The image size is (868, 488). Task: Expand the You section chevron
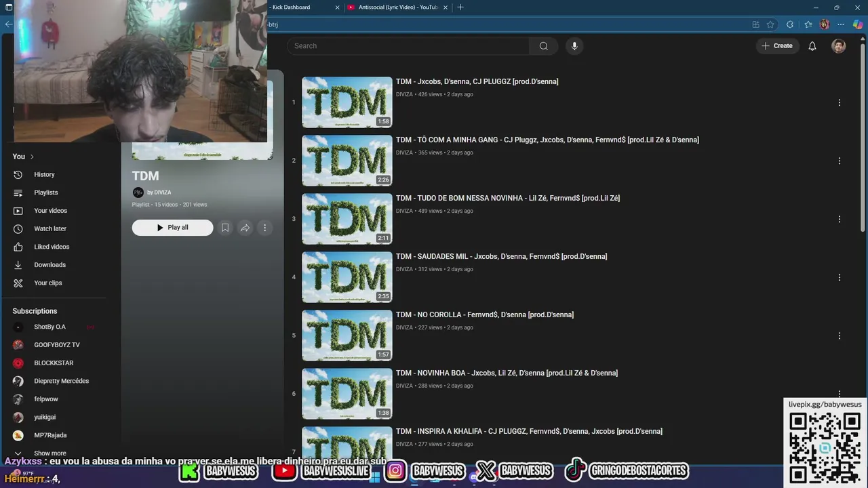(x=32, y=157)
